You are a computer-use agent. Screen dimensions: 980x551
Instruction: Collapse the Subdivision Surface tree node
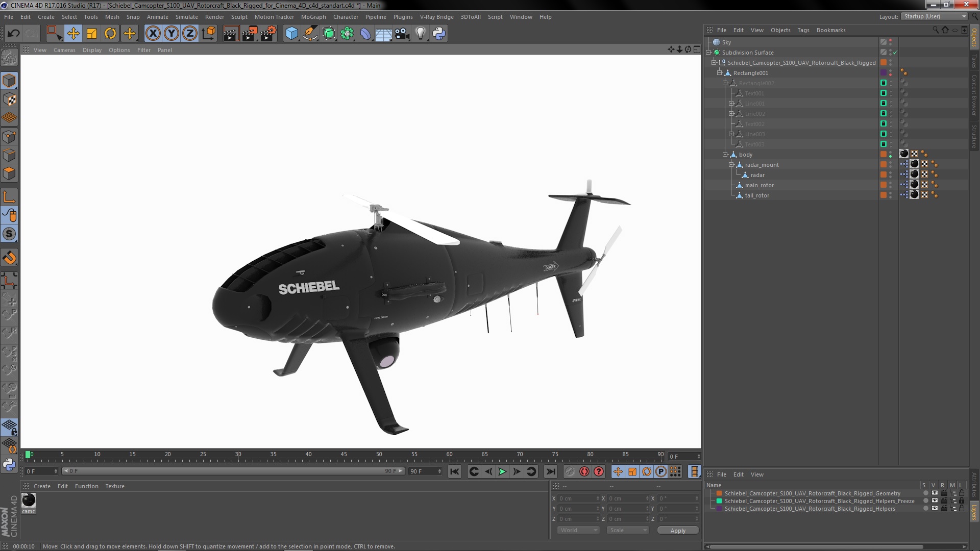point(708,53)
